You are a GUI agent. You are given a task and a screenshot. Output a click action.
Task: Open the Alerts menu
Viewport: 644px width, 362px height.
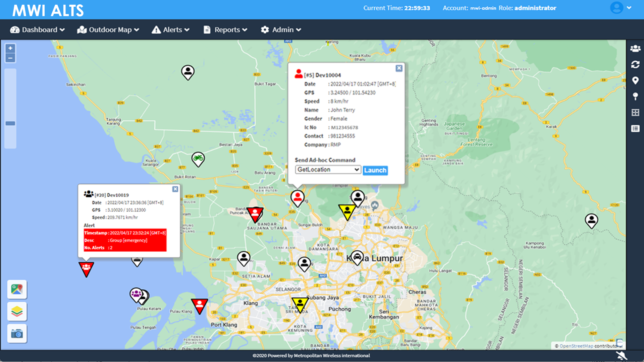(170, 30)
